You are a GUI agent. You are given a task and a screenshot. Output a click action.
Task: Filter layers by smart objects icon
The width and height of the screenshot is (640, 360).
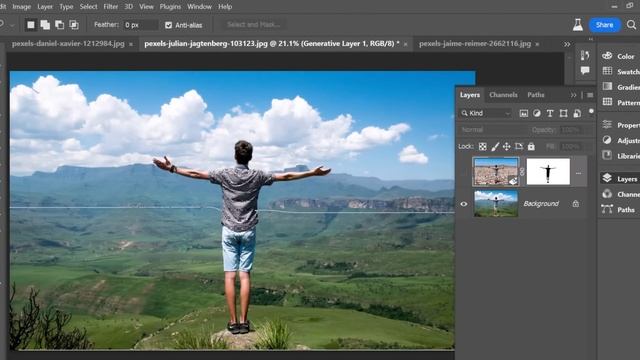577,113
